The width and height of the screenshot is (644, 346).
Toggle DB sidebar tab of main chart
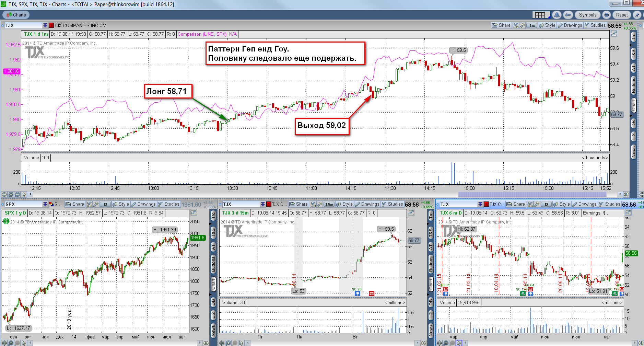coord(634,123)
